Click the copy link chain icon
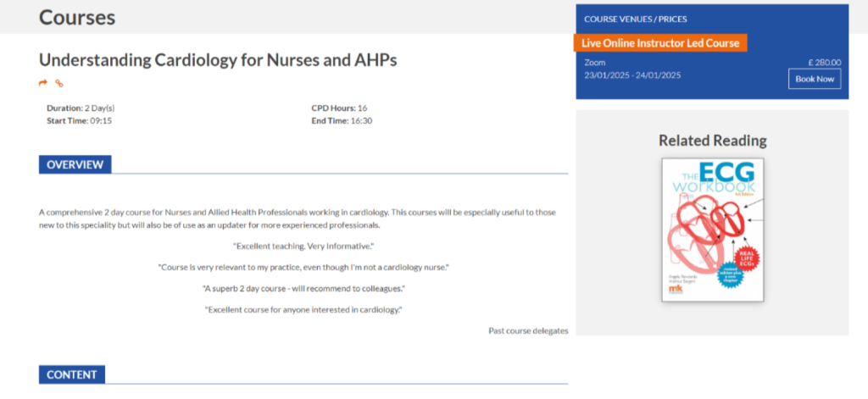868x399 pixels. point(59,83)
